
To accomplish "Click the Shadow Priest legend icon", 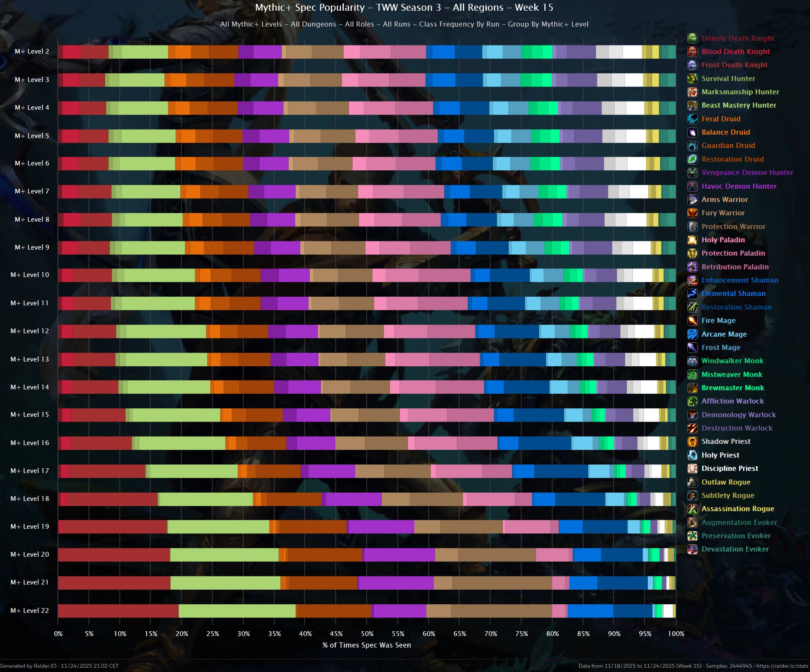I will point(692,441).
